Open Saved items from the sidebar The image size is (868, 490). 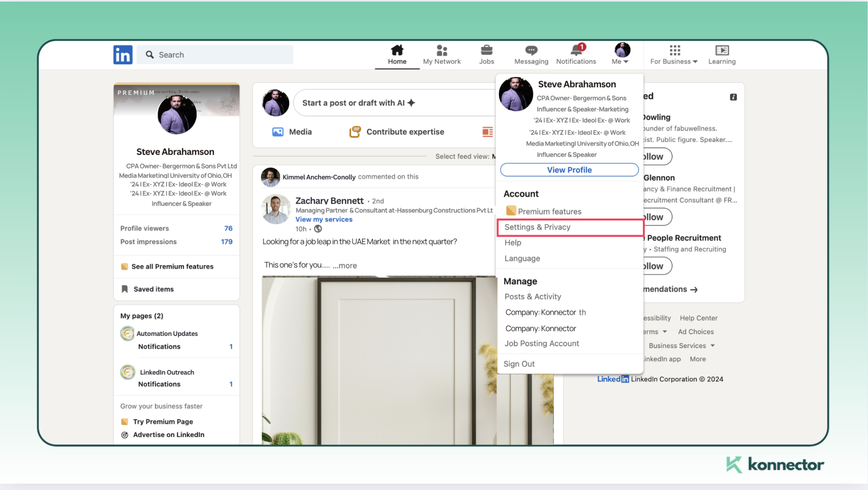(x=153, y=289)
